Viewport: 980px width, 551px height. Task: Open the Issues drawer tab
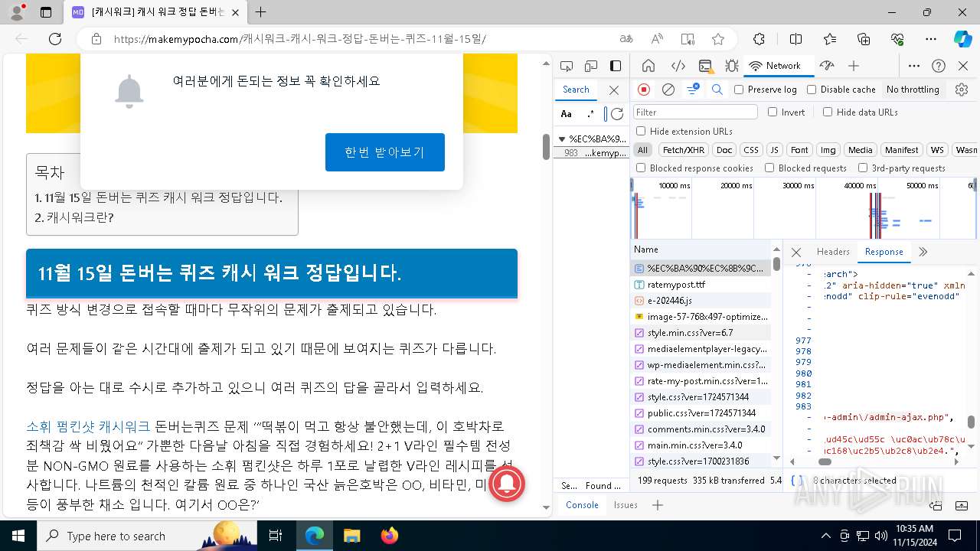pyautogui.click(x=626, y=505)
